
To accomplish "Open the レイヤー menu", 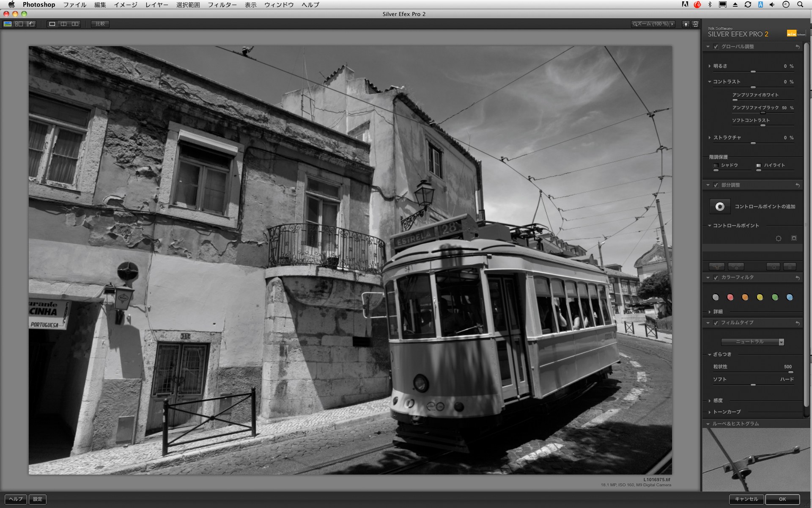I will (156, 5).
